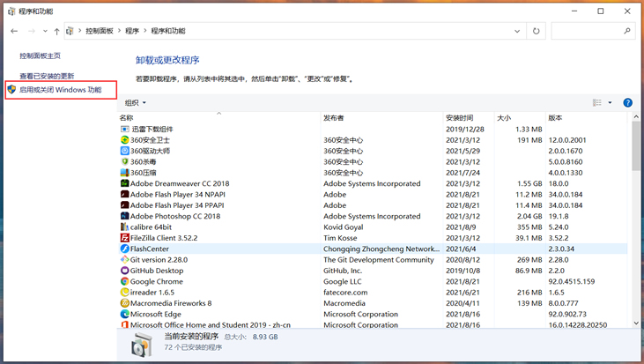Screen dimensions: 644x364
Task: Click the 360压缩 icon
Action: click(x=125, y=173)
